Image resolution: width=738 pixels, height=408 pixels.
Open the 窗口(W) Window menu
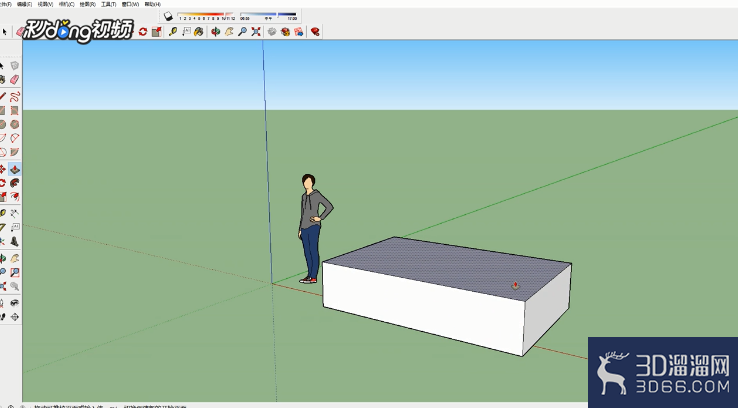(x=130, y=4)
